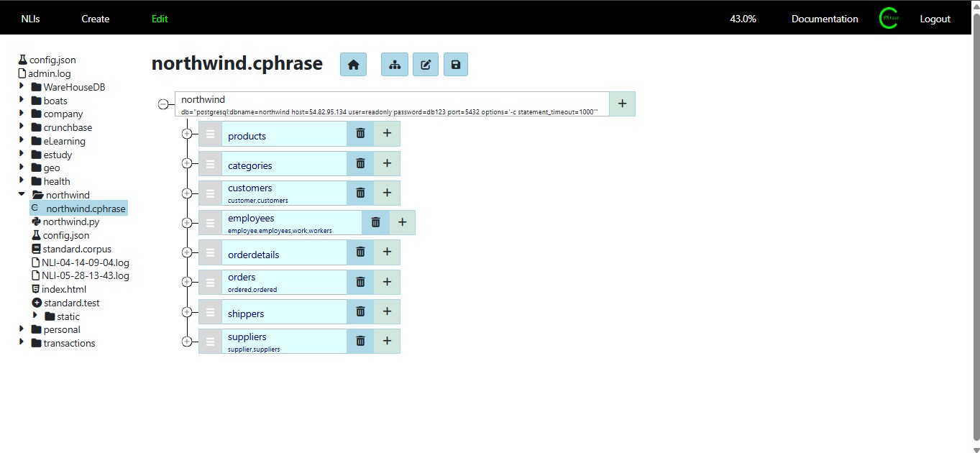Viewport: 980px width, 453px height.
Task: Go to NLIs in top navigation
Action: pyautogui.click(x=30, y=19)
